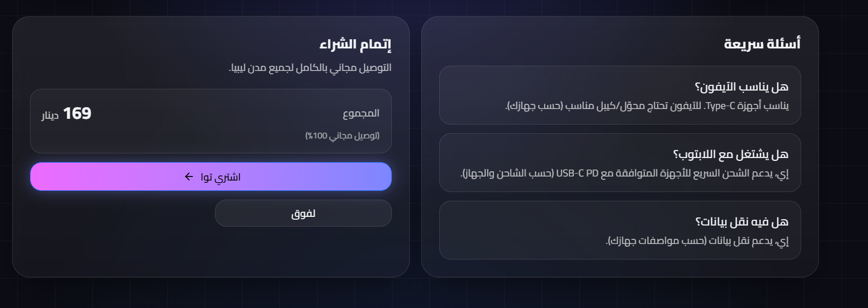Click the free delivery to Libyan cities text

[310, 67]
